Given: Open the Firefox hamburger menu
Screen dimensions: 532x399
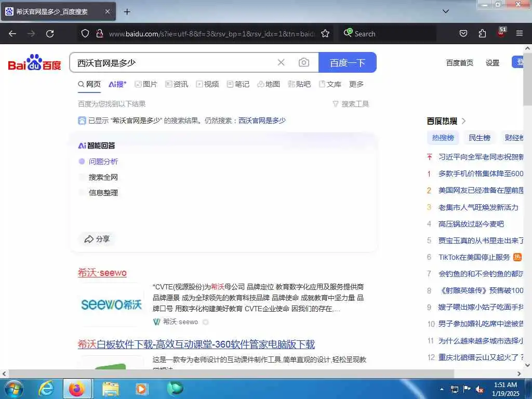Looking at the screenshot, I should pos(520,33).
